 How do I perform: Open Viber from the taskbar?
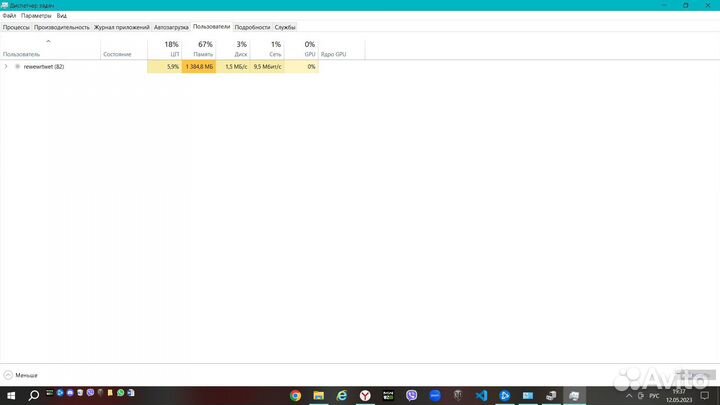(x=411, y=396)
